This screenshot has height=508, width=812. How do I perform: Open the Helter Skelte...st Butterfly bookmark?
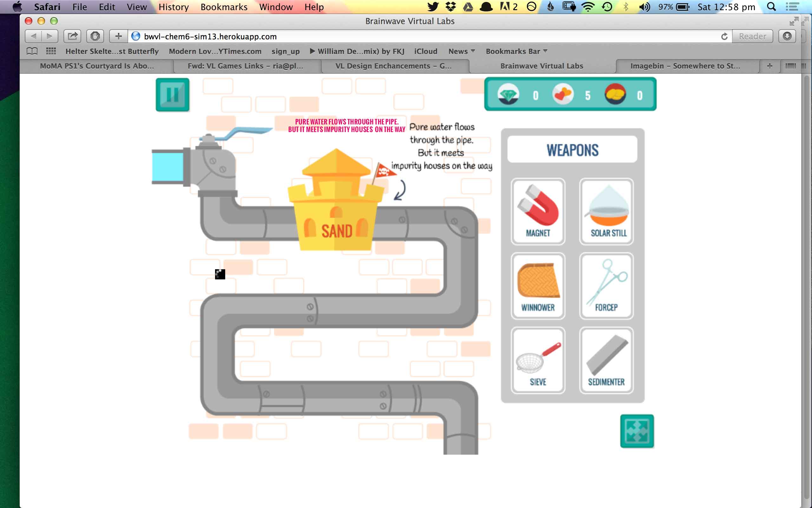click(112, 51)
